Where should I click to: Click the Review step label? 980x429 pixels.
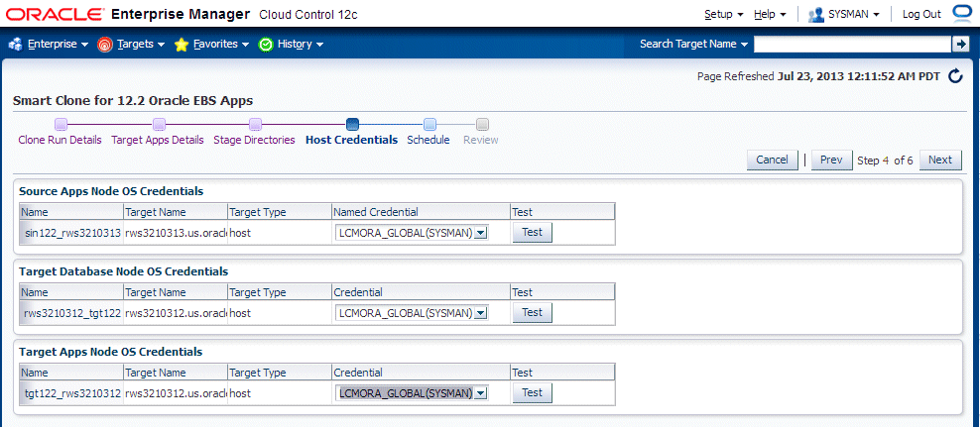[x=481, y=140]
